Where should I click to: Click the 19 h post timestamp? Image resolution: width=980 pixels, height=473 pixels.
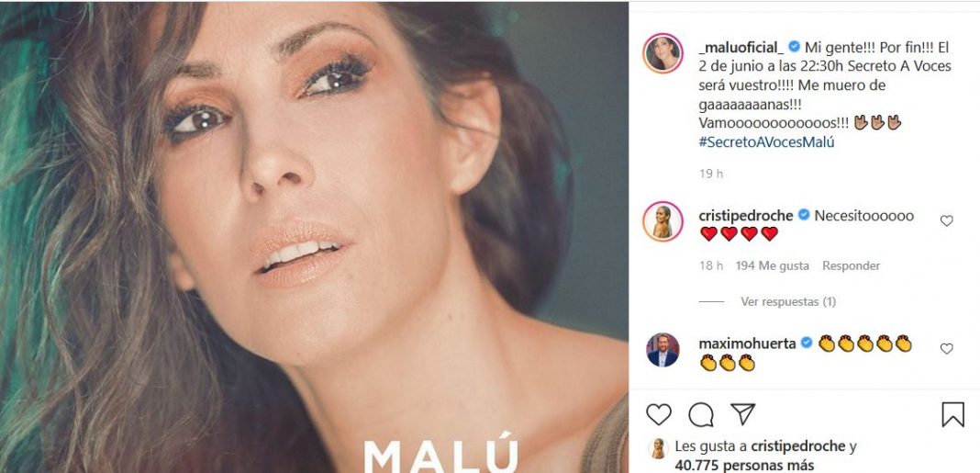tap(710, 173)
